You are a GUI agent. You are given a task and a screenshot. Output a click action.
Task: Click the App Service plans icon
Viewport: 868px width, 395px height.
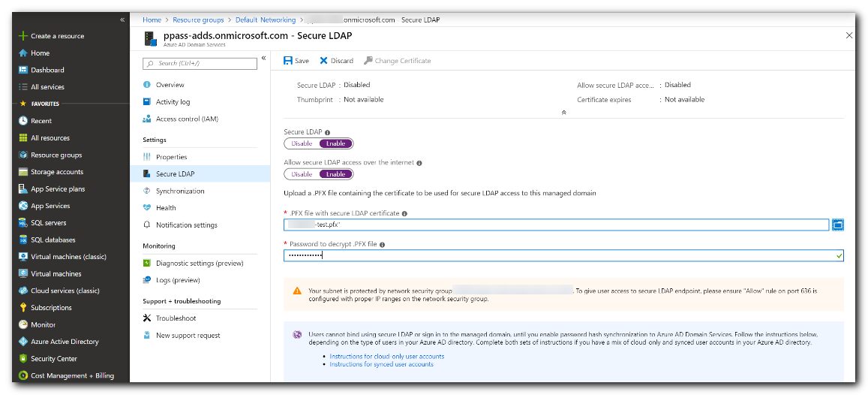23,189
